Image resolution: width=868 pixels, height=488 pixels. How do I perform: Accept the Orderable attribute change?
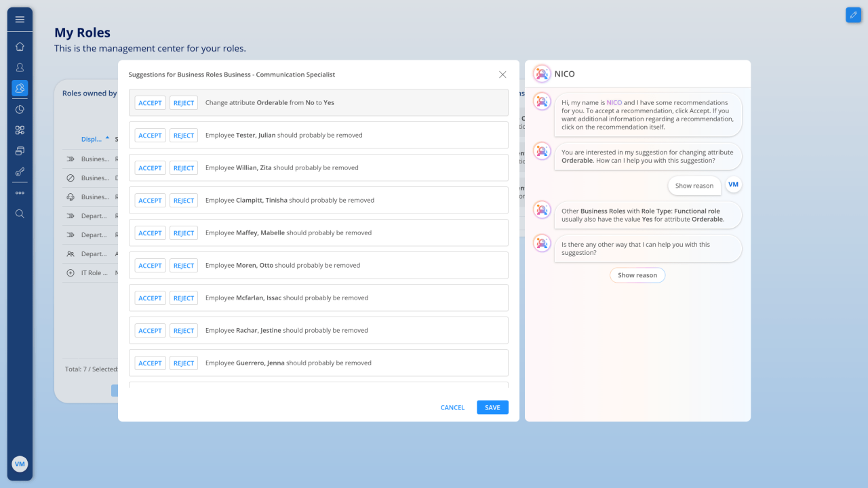pos(150,103)
